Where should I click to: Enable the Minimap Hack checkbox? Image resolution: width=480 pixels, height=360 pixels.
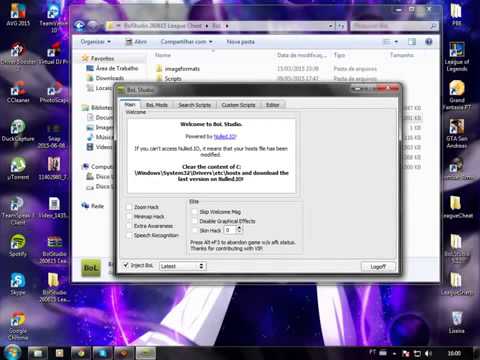pos(129,216)
